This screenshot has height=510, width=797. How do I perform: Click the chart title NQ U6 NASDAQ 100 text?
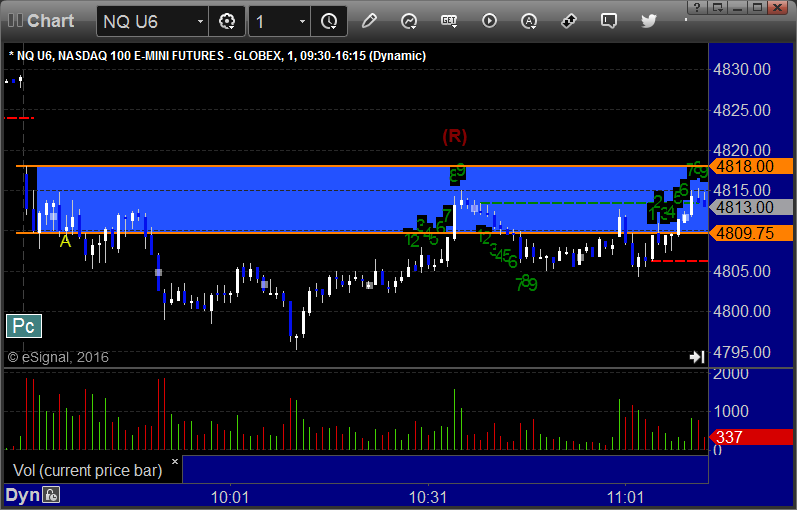[x=217, y=56]
